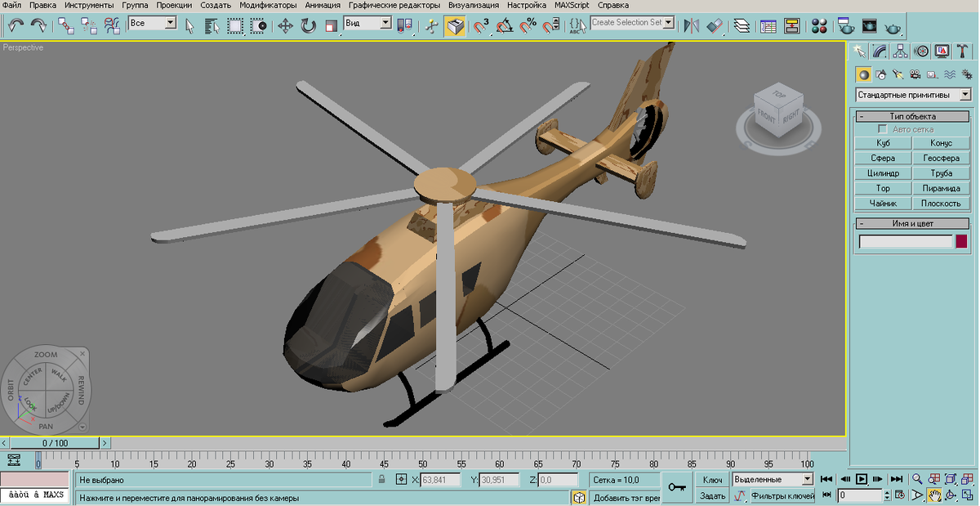Click the Чайник primitive button

point(883,203)
